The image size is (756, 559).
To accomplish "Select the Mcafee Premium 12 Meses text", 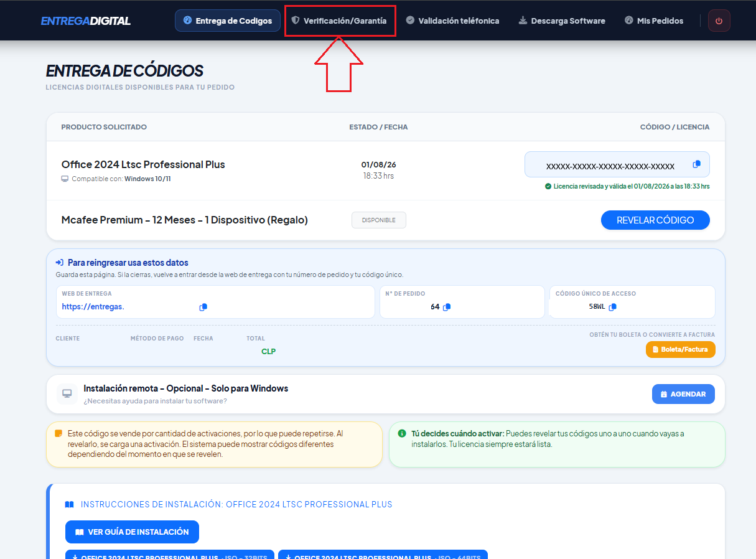I will point(185,220).
